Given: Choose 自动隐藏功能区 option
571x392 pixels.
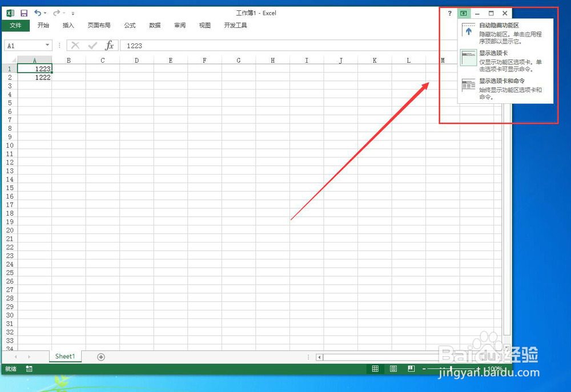Looking at the screenshot, I should 505,33.
